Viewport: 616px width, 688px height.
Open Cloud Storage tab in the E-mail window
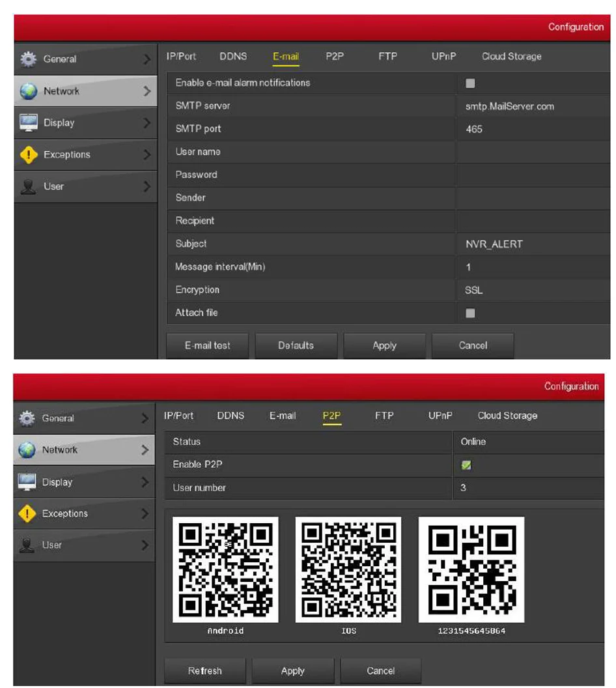click(x=512, y=56)
